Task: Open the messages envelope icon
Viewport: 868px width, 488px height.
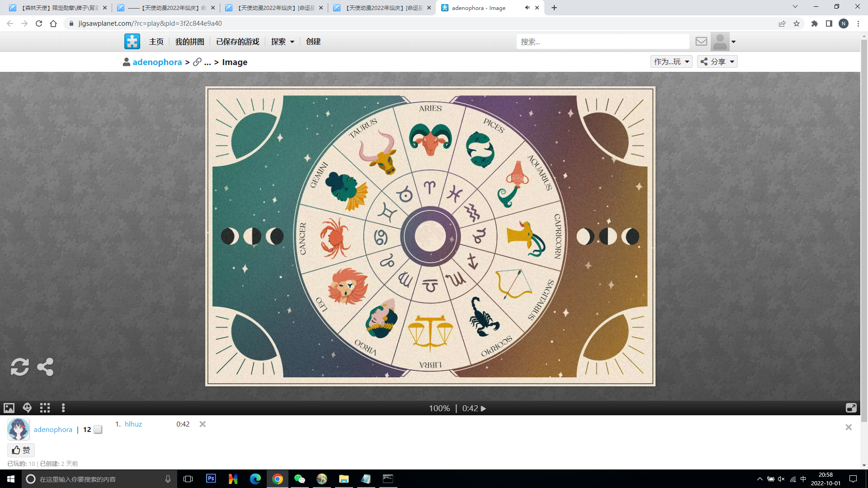Action: click(x=701, y=42)
